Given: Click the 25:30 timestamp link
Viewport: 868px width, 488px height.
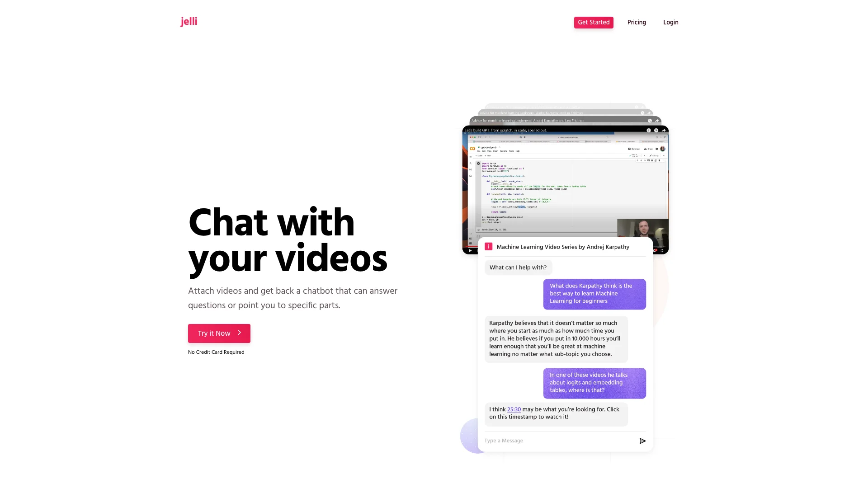Looking at the screenshot, I should click(x=514, y=409).
